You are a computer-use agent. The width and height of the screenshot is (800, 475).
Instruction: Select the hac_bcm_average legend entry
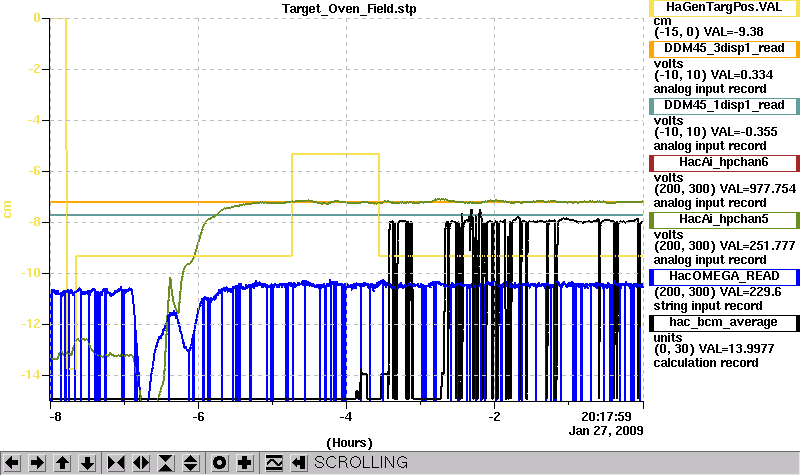pyautogui.click(x=724, y=323)
